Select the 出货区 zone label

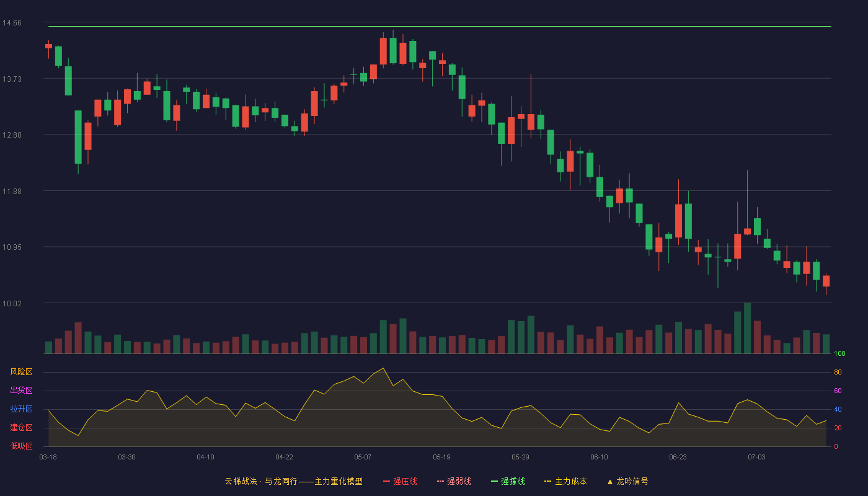coord(21,391)
